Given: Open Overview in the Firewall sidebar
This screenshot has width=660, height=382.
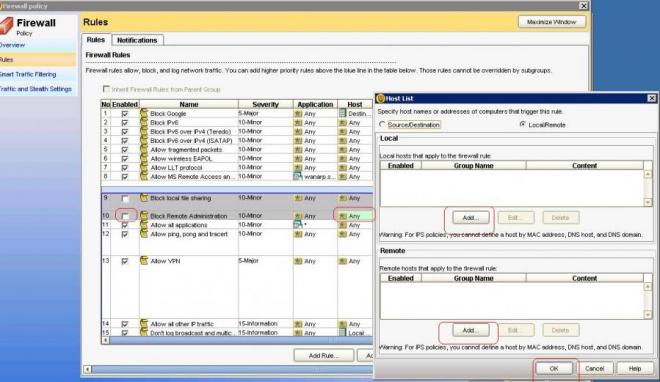Looking at the screenshot, I should click(12, 45).
